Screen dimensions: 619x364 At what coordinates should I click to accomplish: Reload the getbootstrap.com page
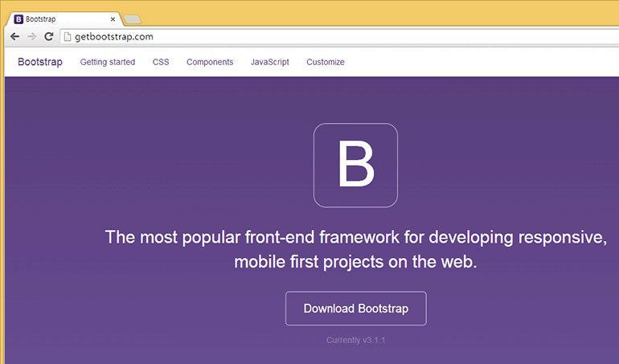click(x=48, y=37)
